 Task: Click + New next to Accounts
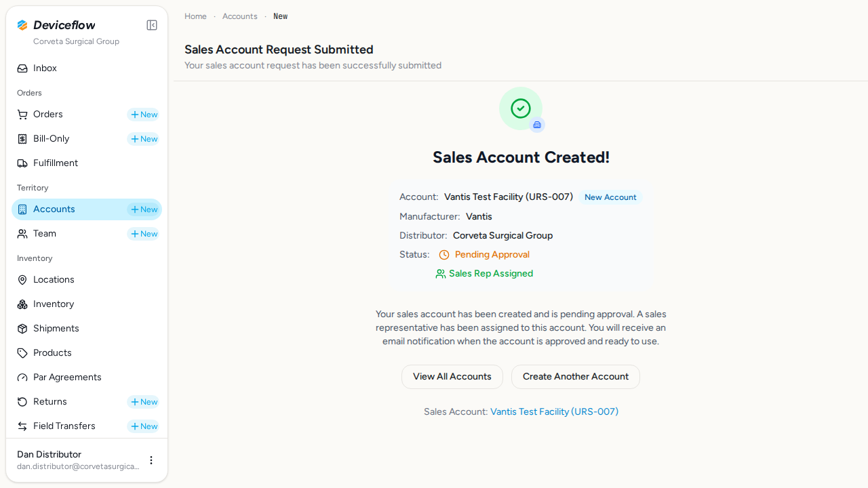(x=144, y=209)
